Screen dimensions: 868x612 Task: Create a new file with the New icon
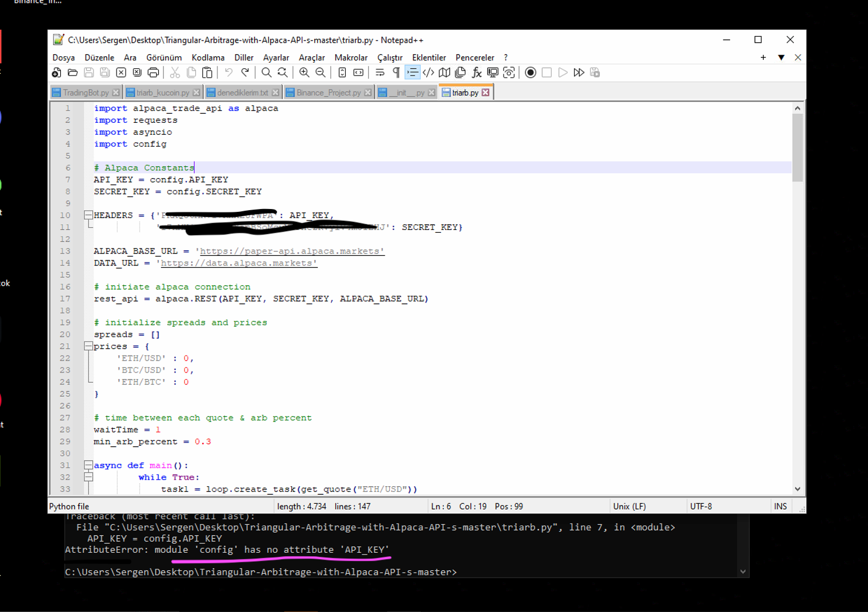point(56,73)
